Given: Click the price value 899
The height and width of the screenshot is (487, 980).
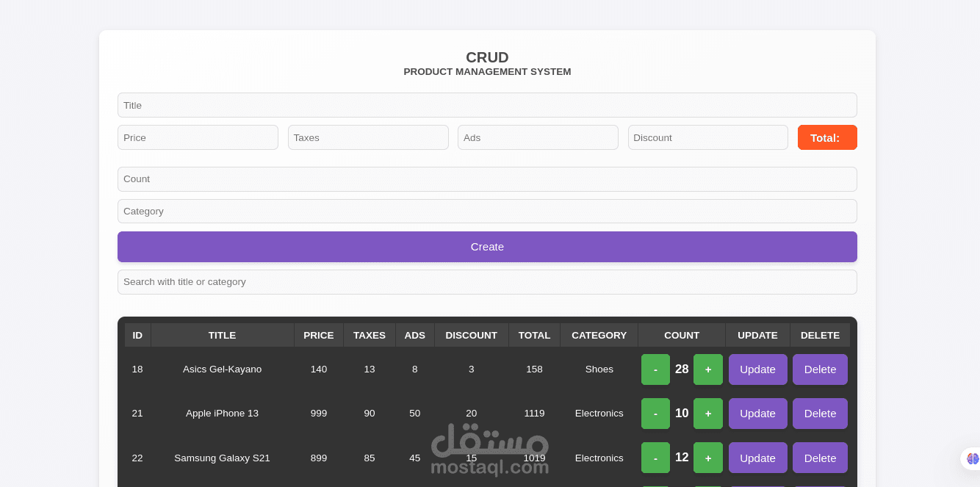Looking at the screenshot, I should tap(319, 458).
